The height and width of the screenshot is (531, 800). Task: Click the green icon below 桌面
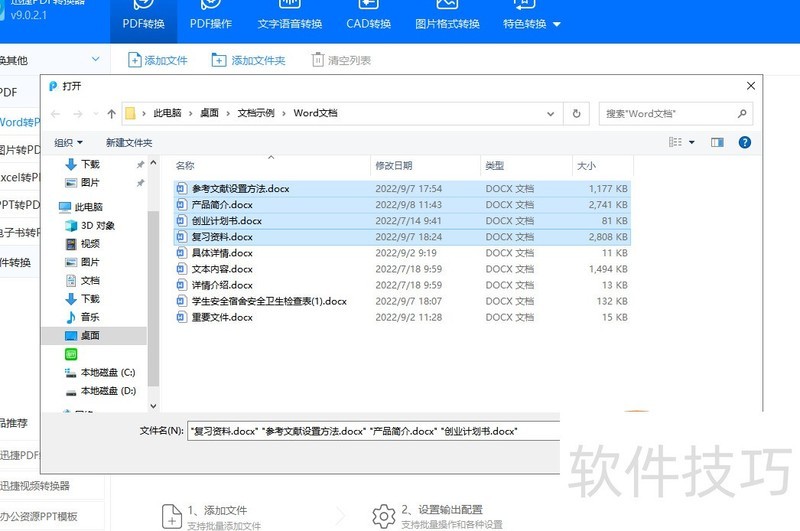point(71,354)
